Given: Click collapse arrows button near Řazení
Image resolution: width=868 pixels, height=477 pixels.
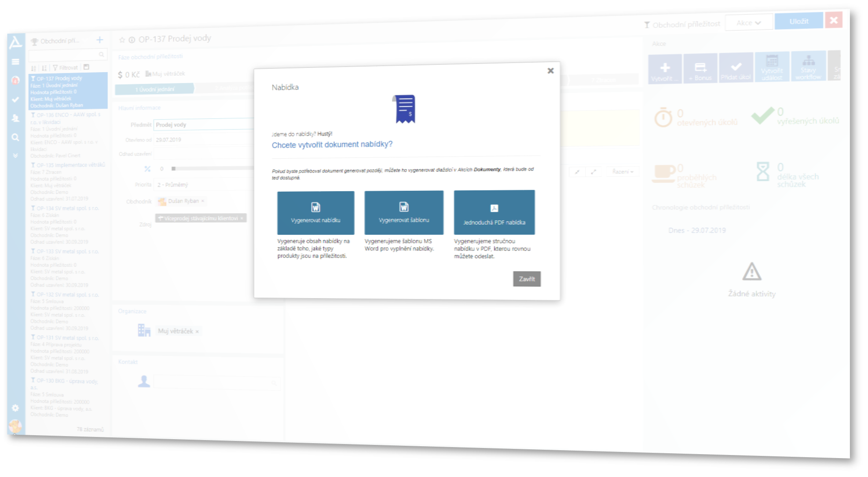Looking at the screenshot, I should click(x=577, y=172).
